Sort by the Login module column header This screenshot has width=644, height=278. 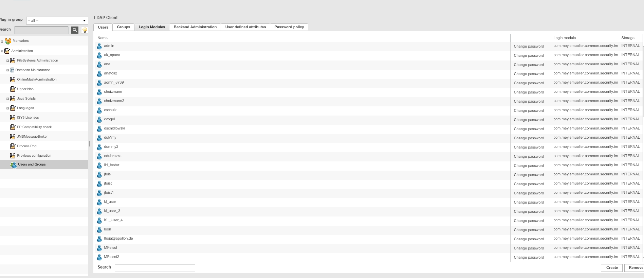tap(565, 38)
